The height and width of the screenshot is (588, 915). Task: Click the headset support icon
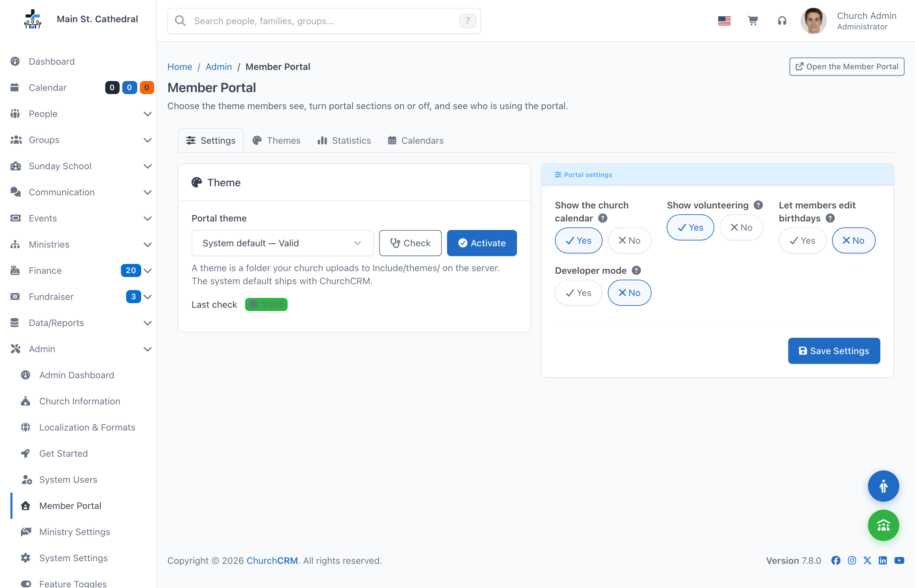pyautogui.click(x=782, y=21)
